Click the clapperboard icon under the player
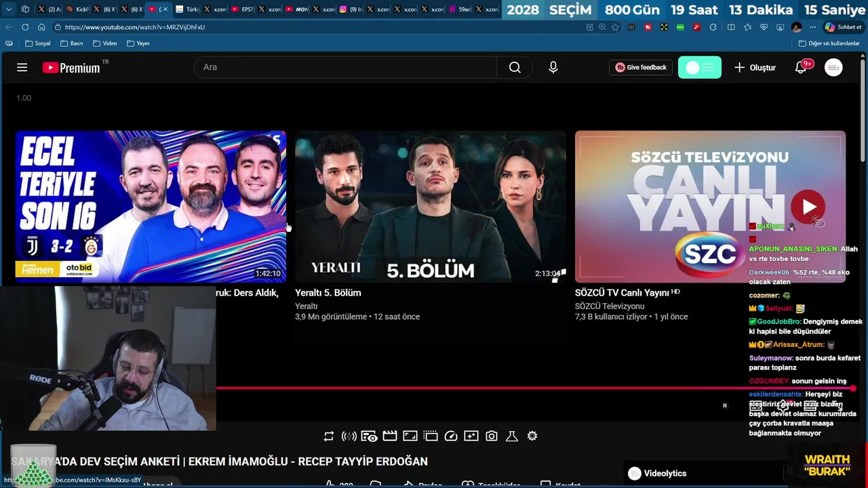 click(x=390, y=436)
